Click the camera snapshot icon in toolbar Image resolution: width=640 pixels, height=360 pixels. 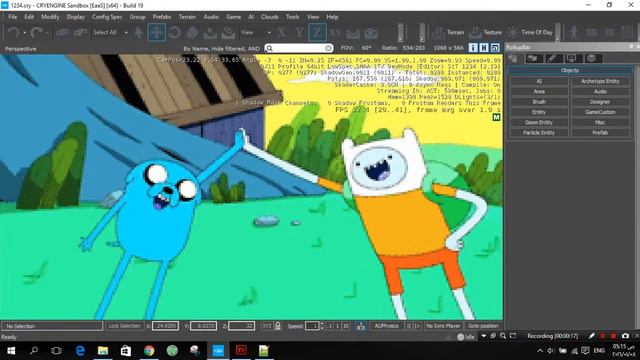tap(371, 33)
